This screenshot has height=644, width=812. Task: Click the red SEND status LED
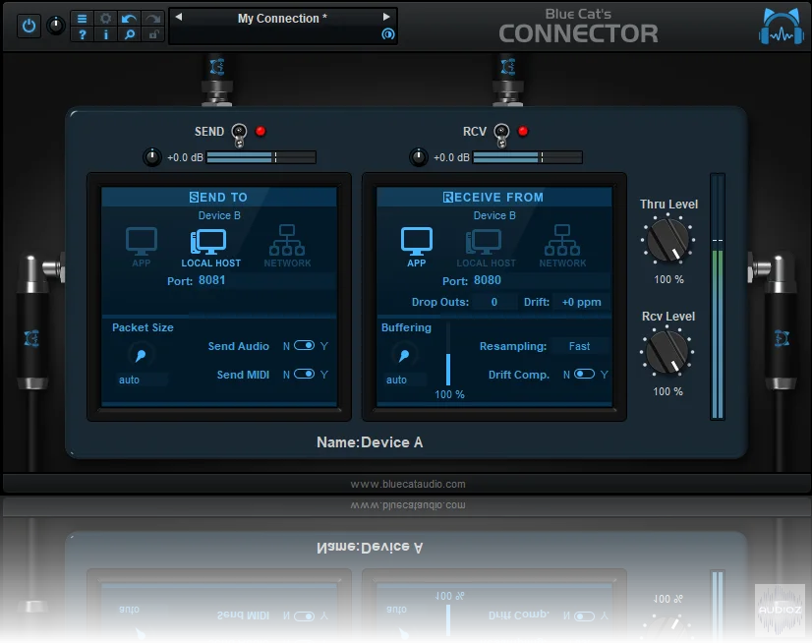click(261, 131)
